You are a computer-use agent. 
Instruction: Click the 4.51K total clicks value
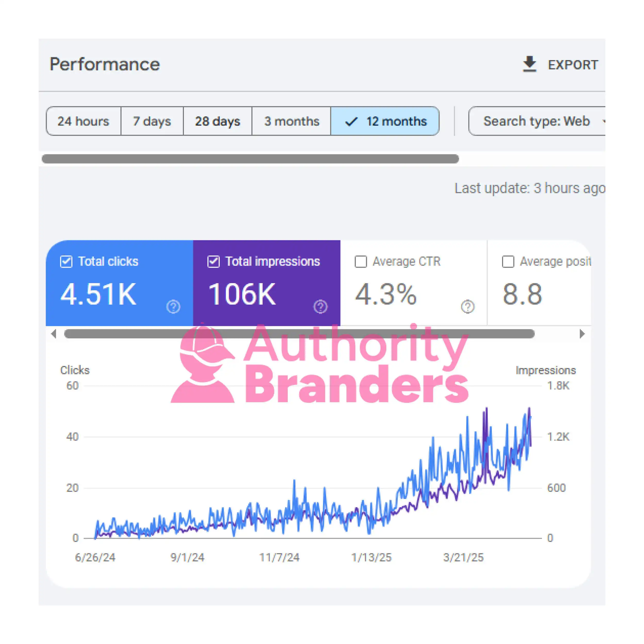[x=98, y=294]
